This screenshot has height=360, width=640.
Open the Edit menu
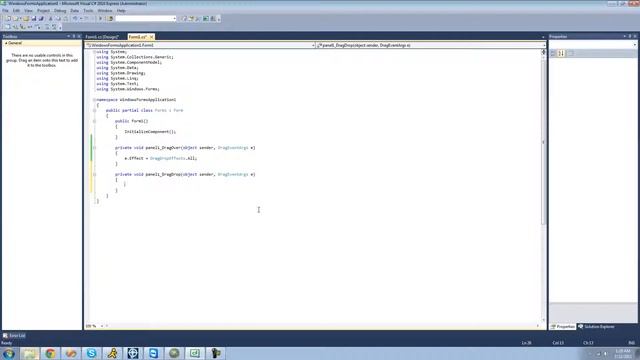click(x=16, y=11)
